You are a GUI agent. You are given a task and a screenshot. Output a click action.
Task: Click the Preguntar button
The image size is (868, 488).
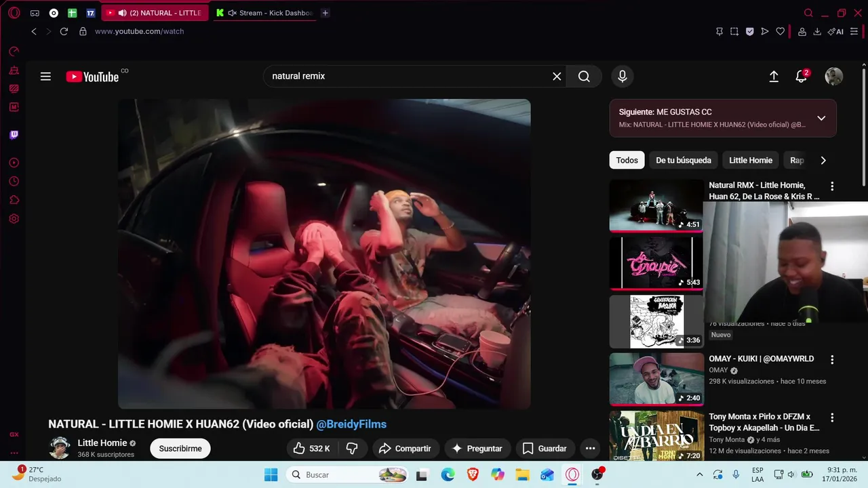coord(477,449)
